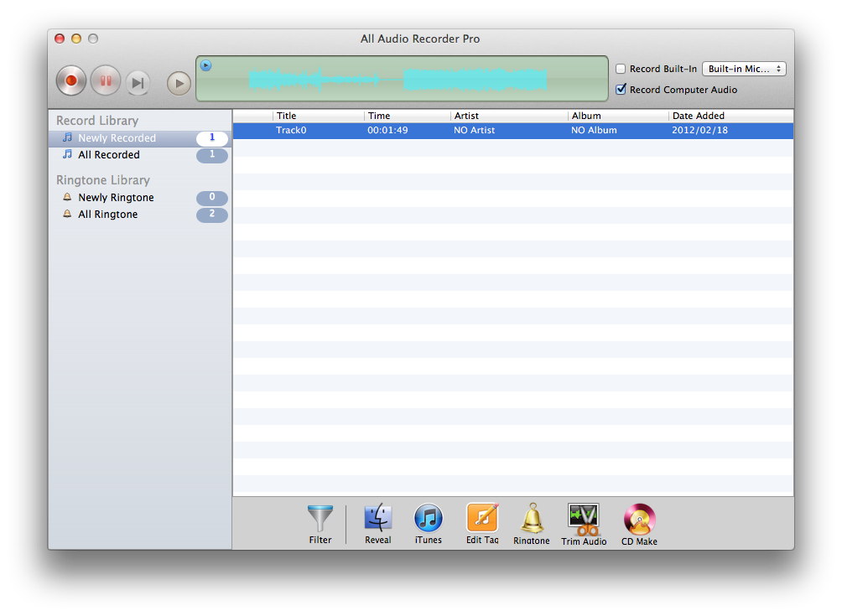Sort by the Title column header

click(x=319, y=116)
